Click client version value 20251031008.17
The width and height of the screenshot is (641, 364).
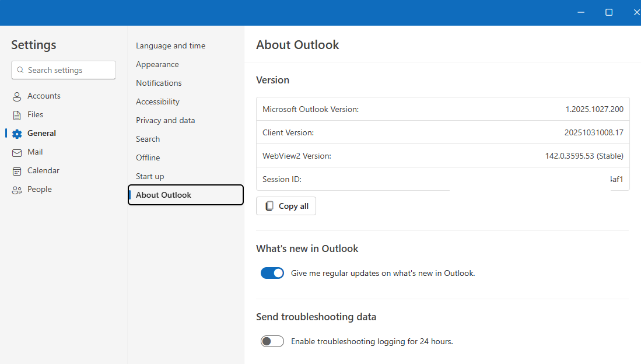click(x=594, y=132)
